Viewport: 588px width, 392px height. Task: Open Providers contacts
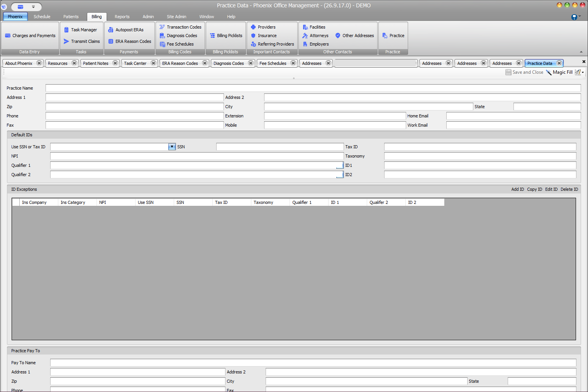[263, 27]
